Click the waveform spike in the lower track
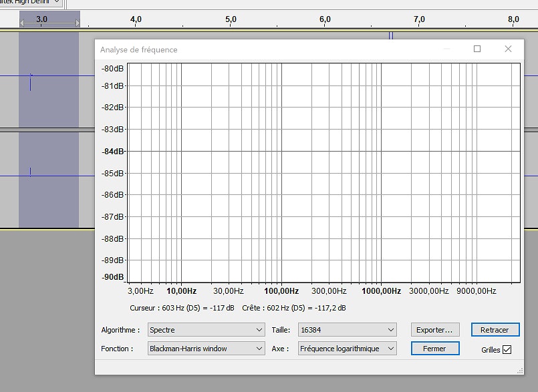The image size is (538, 392). [x=30, y=172]
